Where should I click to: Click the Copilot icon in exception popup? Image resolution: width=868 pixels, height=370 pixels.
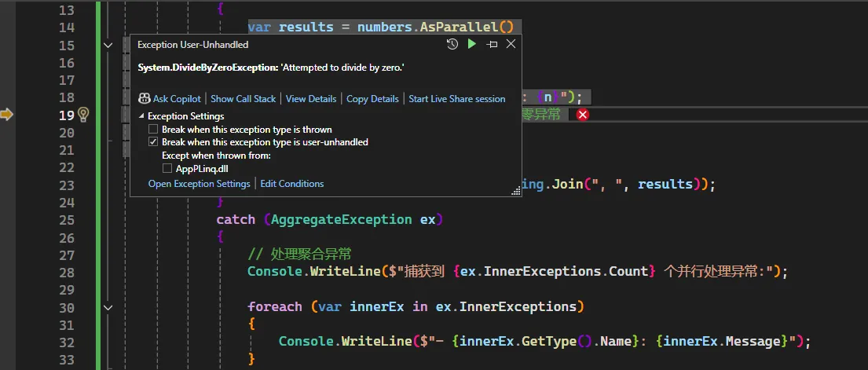(x=145, y=99)
